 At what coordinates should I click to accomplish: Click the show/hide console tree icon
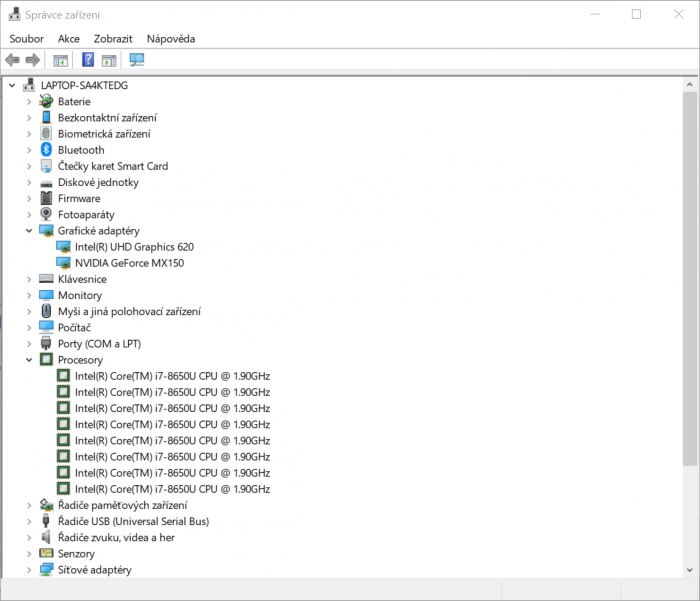61,60
